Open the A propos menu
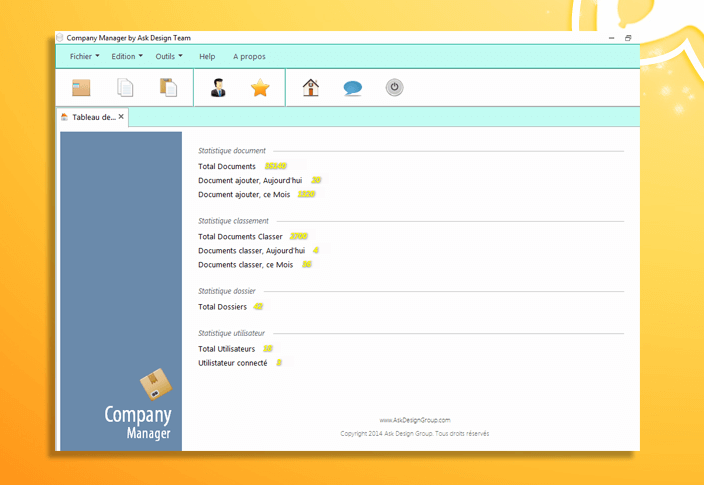This screenshot has width=704, height=485. [x=249, y=57]
